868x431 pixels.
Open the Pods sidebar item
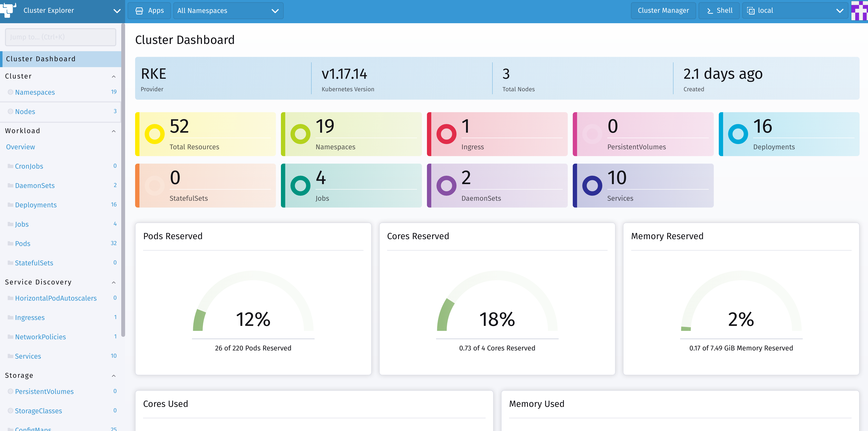coord(23,244)
